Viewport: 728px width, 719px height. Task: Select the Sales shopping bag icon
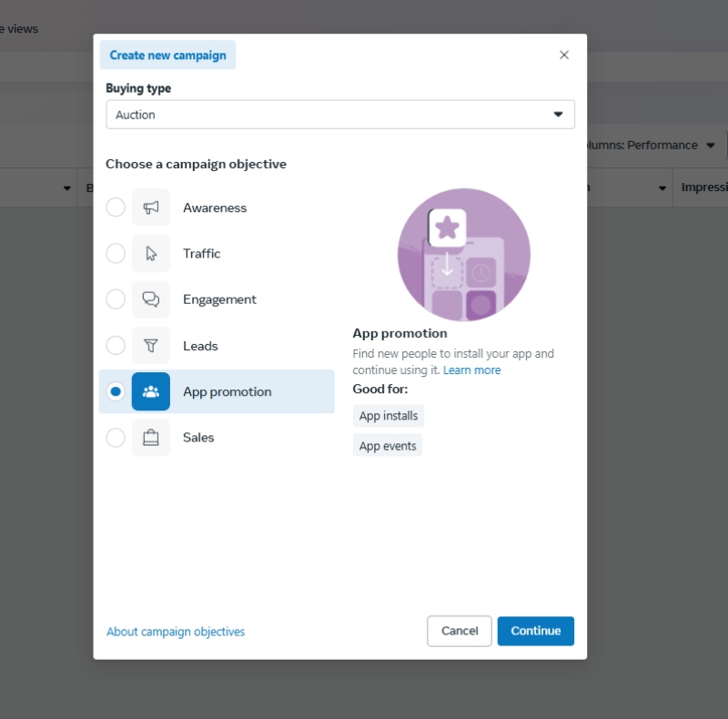[x=150, y=438]
